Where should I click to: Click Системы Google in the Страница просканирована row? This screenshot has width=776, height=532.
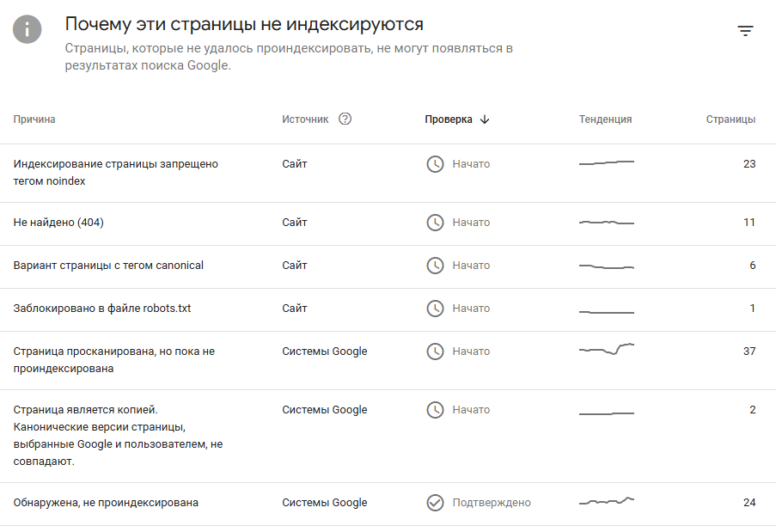325,352
